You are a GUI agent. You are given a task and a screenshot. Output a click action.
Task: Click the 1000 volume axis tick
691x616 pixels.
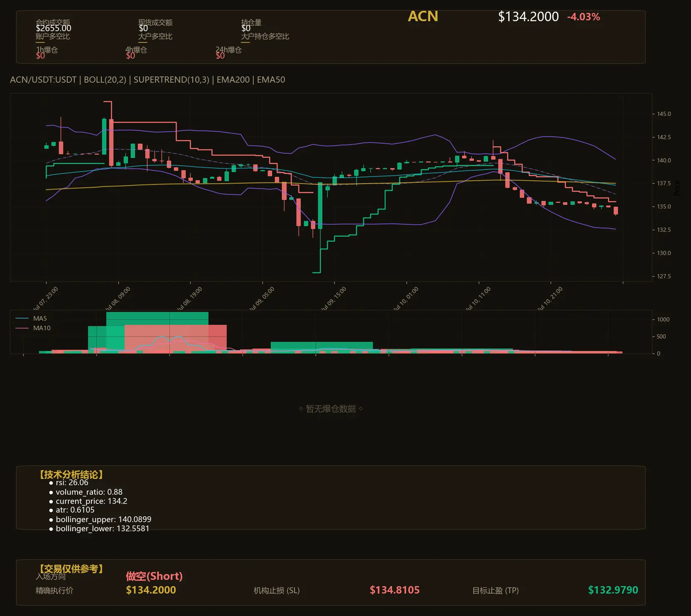pyautogui.click(x=663, y=319)
